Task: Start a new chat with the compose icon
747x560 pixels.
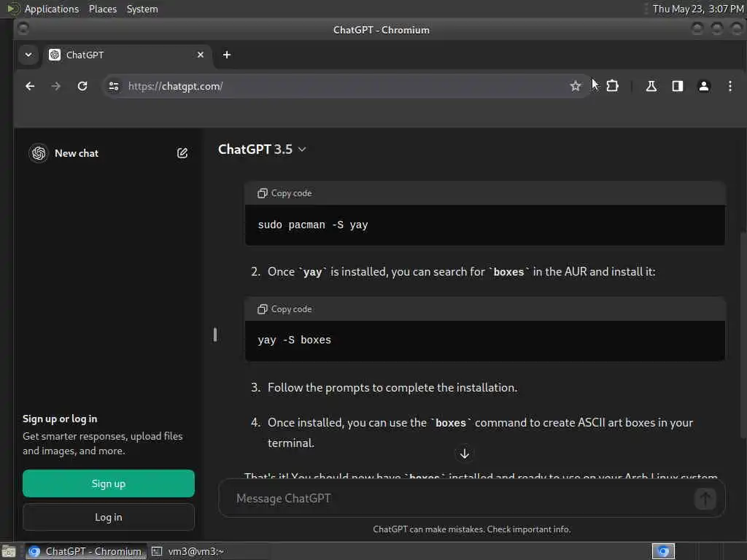Action: click(182, 153)
